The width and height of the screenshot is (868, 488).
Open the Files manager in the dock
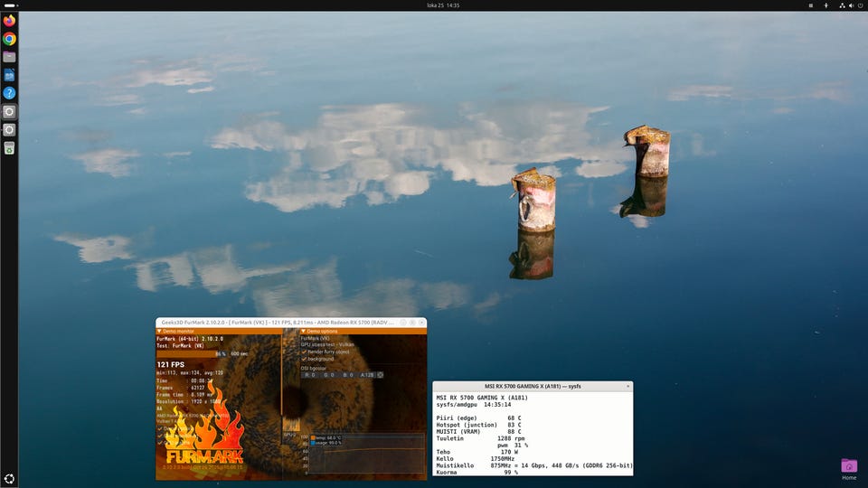click(x=9, y=57)
